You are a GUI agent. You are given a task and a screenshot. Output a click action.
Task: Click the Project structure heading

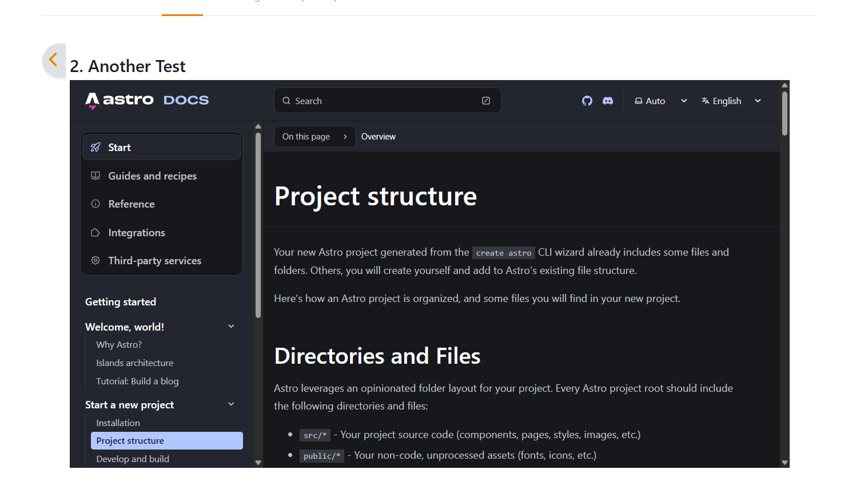376,196
